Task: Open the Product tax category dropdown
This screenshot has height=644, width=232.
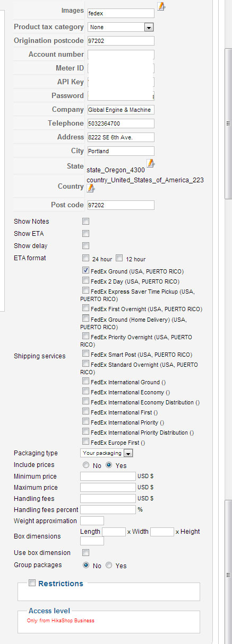Action: [x=121, y=27]
